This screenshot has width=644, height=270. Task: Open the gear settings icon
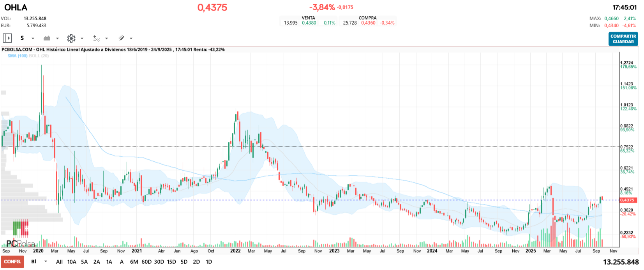(x=71, y=38)
